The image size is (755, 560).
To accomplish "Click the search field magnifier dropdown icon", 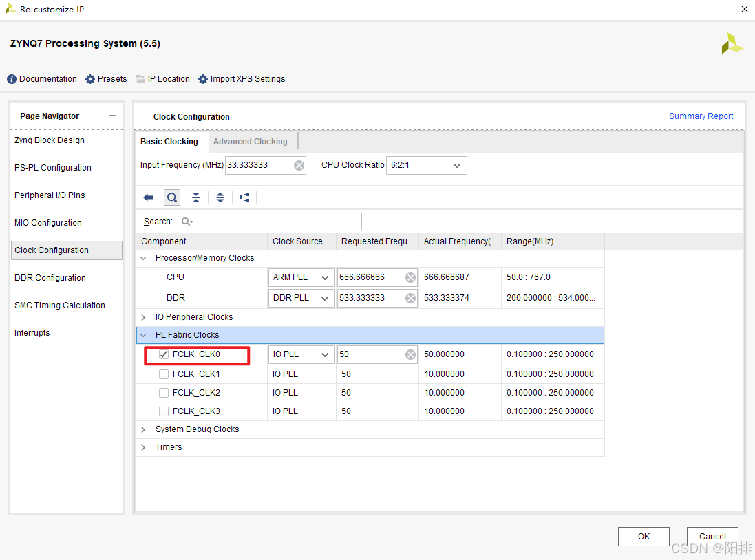I will 187,222.
